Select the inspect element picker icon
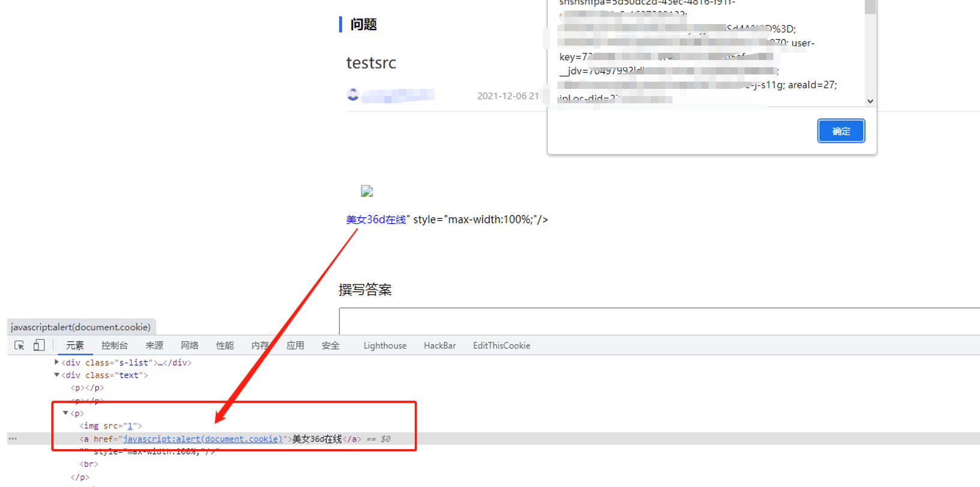This screenshot has width=980, height=487. pos(19,345)
